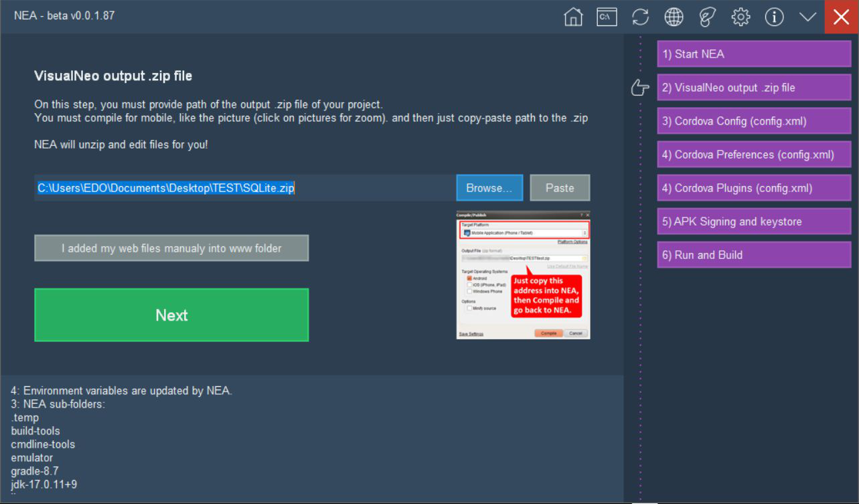Jump to step 5) APK Signing and keystore

pyautogui.click(x=754, y=222)
